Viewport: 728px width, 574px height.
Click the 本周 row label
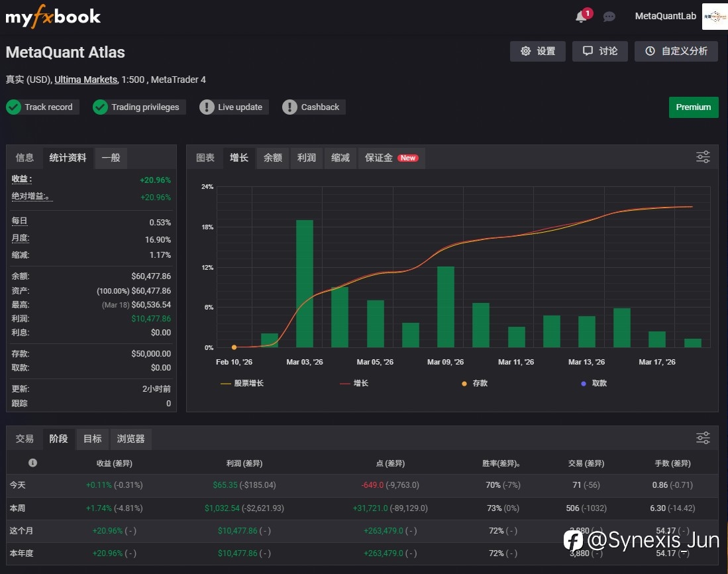coord(17,508)
